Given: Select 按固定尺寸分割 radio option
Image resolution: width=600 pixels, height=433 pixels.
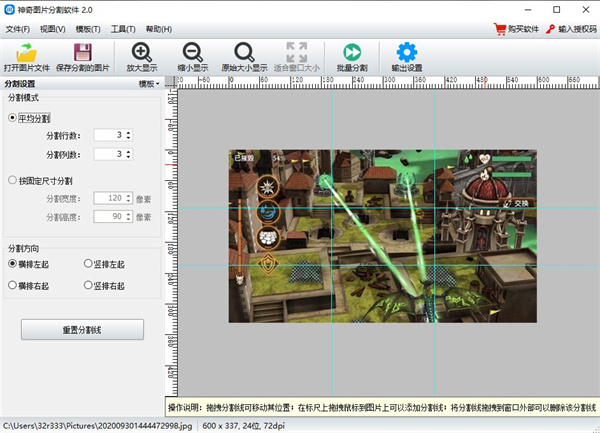Looking at the screenshot, I should coord(12,181).
